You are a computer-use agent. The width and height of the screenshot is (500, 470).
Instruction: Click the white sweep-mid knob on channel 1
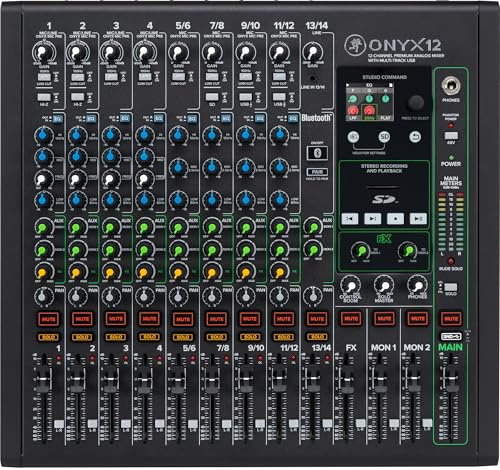click(x=44, y=178)
